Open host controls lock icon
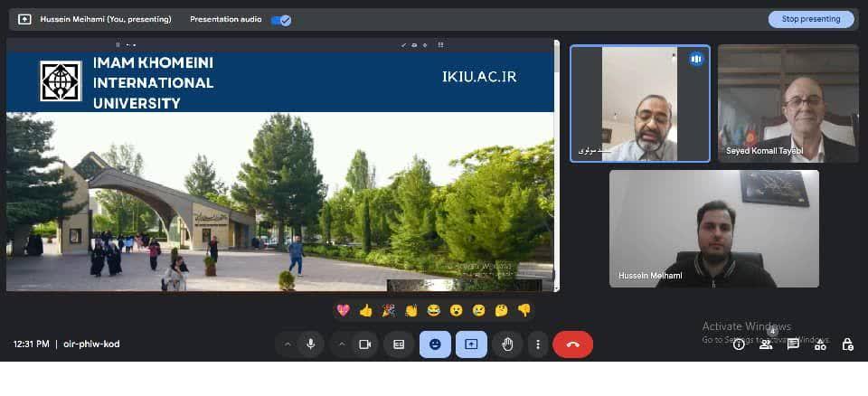 [x=847, y=344]
